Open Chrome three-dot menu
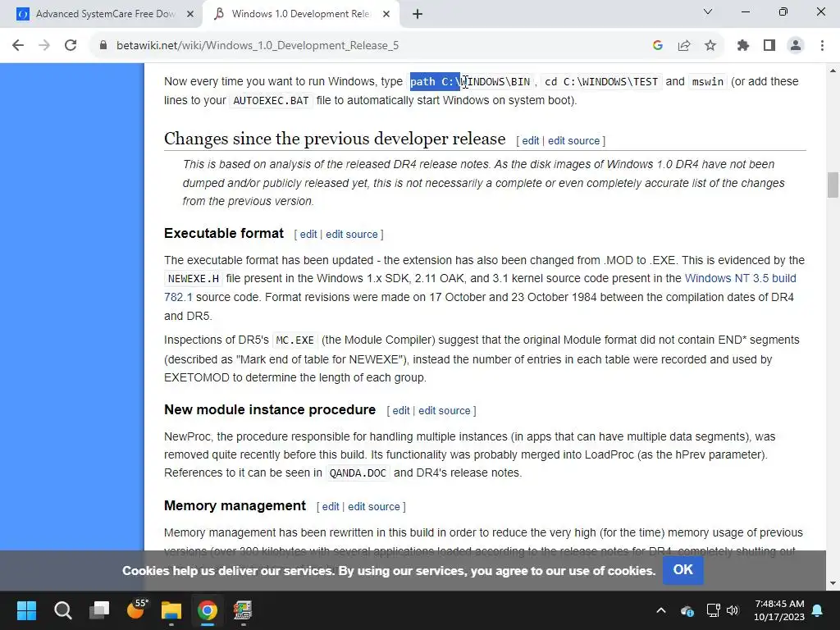 pyautogui.click(x=822, y=46)
